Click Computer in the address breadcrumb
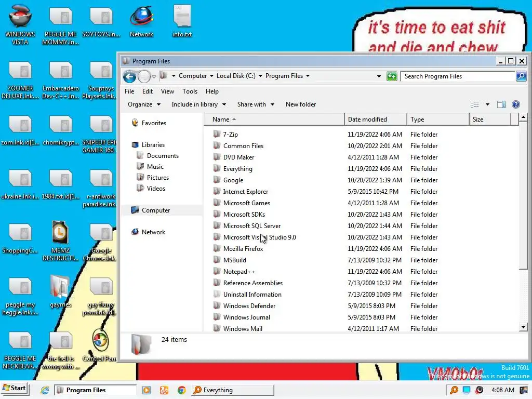 click(193, 76)
